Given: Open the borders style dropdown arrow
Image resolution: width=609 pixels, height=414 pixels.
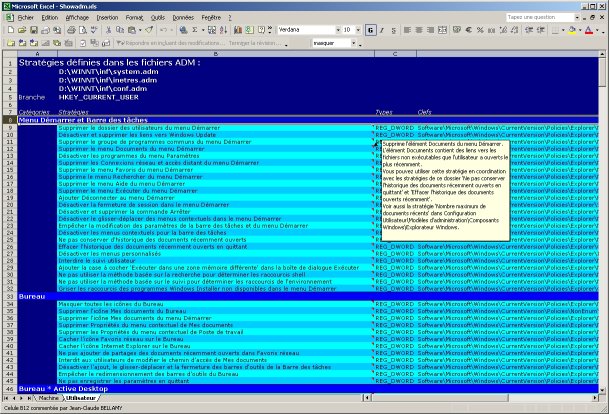Looking at the screenshot, I should pyautogui.click(x=563, y=30).
